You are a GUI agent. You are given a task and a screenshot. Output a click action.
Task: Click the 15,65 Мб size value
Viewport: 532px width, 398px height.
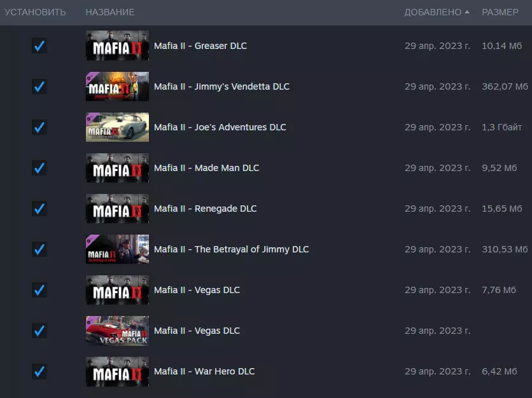point(502,209)
